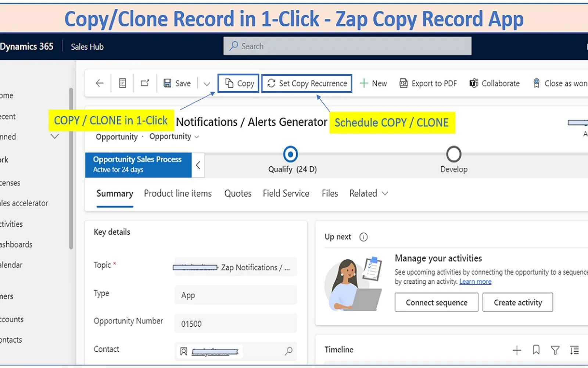Viewport: 588px width, 368px height.
Task: Open Set Copy Recurrence
Action: [306, 83]
